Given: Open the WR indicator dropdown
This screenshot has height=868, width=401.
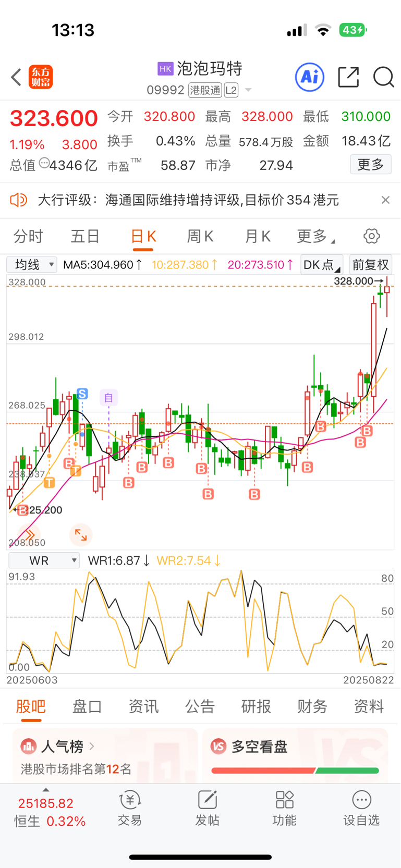Looking at the screenshot, I should [x=44, y=560].
